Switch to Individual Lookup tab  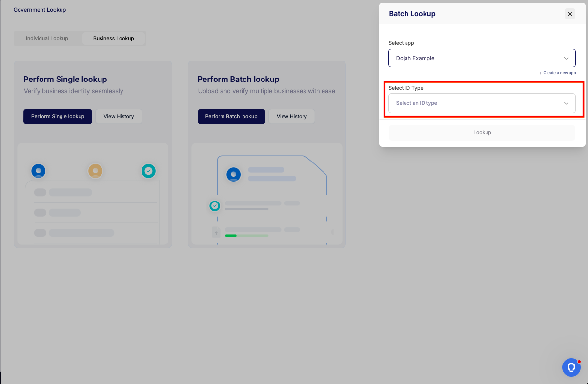coord(47,38)
